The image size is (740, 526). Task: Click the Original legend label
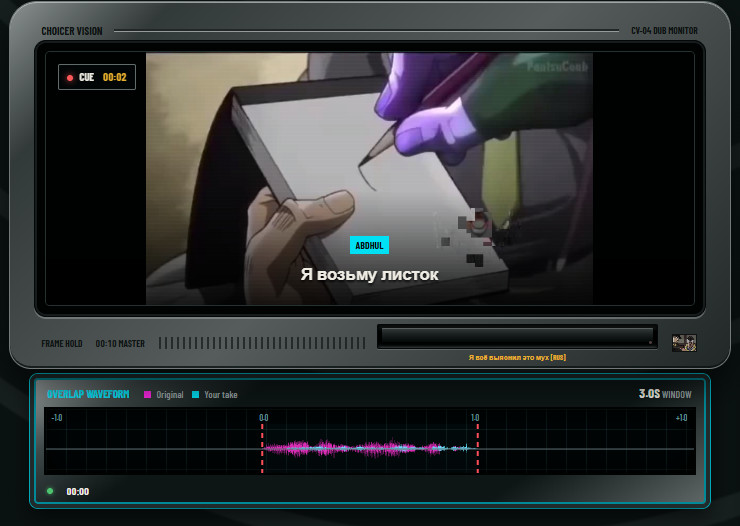point(170,395)
